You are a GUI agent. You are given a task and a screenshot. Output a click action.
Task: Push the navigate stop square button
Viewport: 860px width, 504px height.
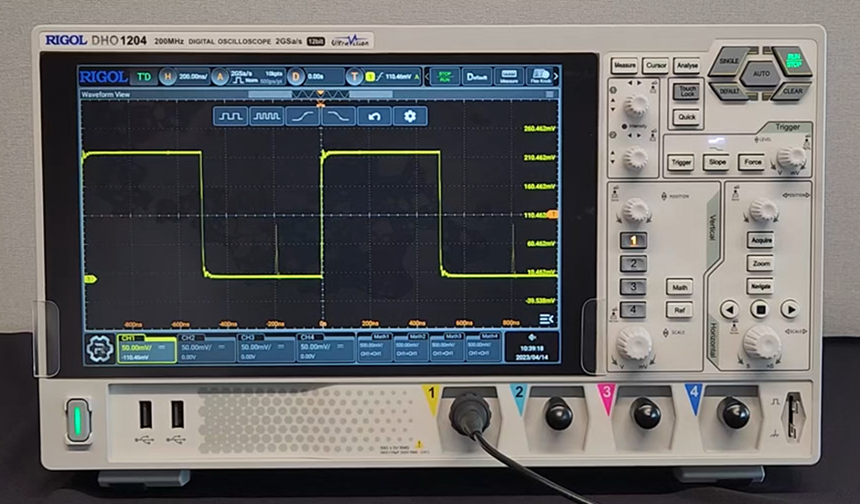[x=760, y=310]
